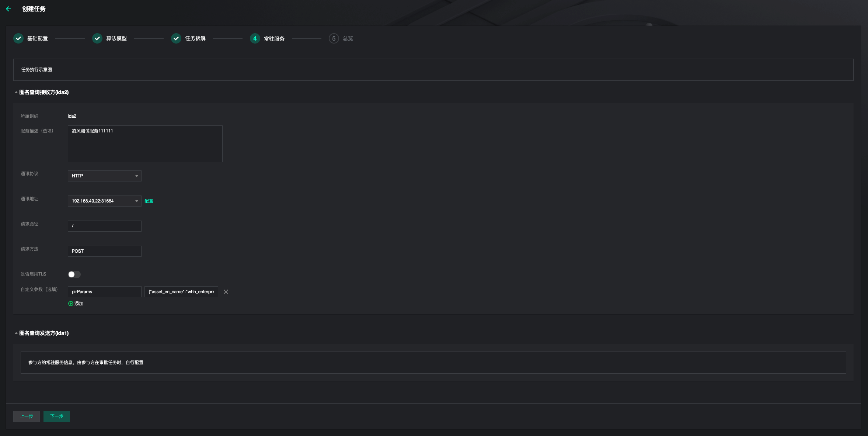Open the 配置 link beside address
The image size is (868, 436).
click(149, 201)
